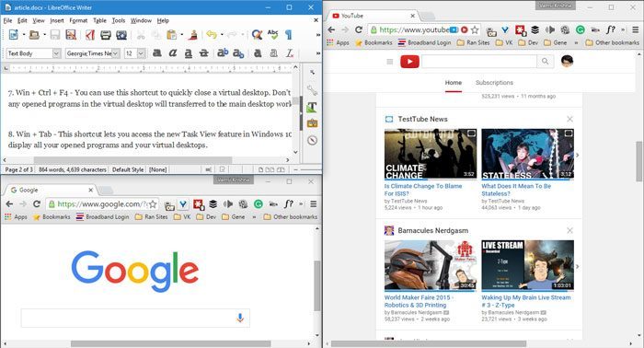644x348 pixels.
Task: Open Is Climate Change To Blame For ISIS link
Action: coord(423,190)
